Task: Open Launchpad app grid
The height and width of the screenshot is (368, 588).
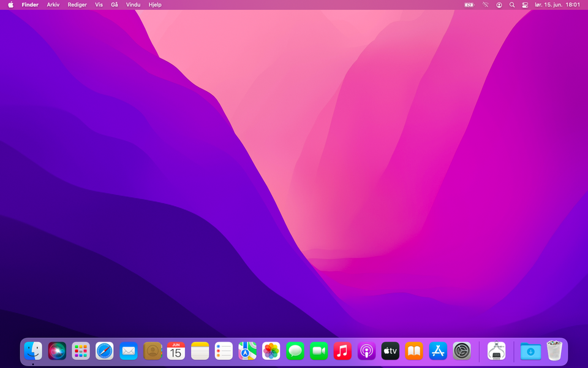Action: (81, 351)
